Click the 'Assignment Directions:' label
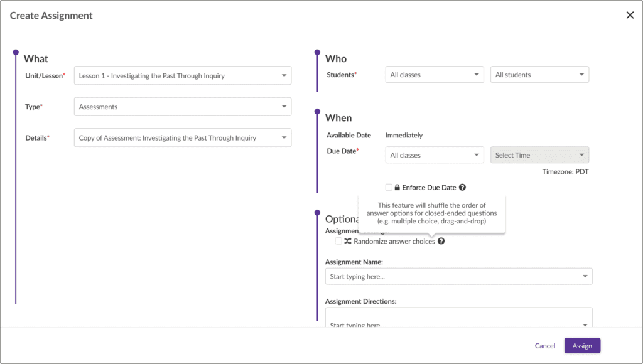643x364 pixels. click(x=361, y=301)
